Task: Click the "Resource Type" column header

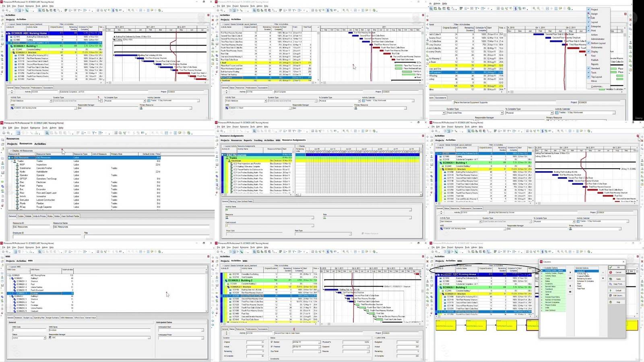Action: tap(82, 154)
